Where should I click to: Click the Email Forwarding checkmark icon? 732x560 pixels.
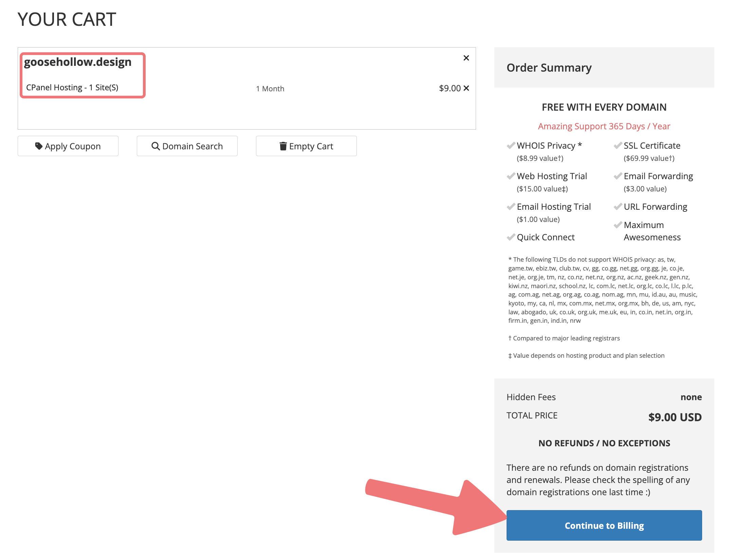coord(618,176)
